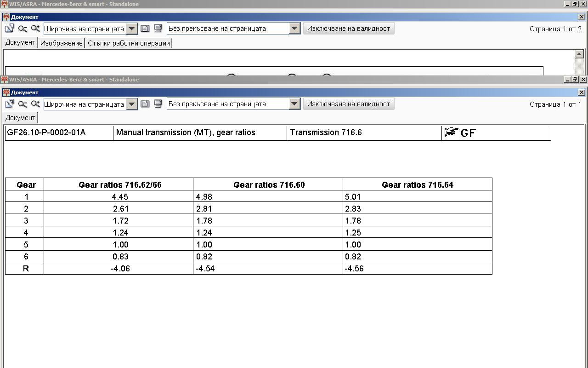Click the single-page view icon in the back window
The height and width of the screenshot is (368, 588).
pos(145,29)
